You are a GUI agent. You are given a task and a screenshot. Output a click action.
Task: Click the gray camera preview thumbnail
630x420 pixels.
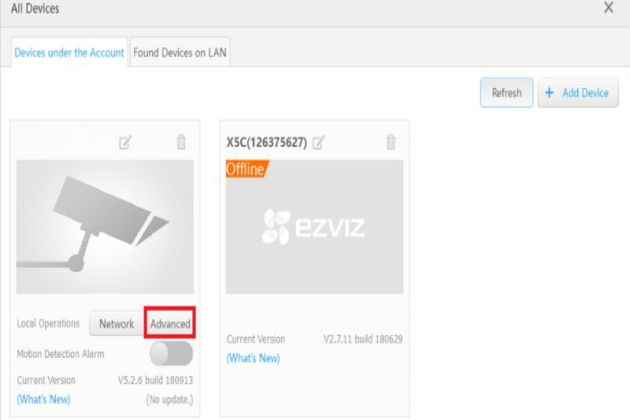[105, 226]
